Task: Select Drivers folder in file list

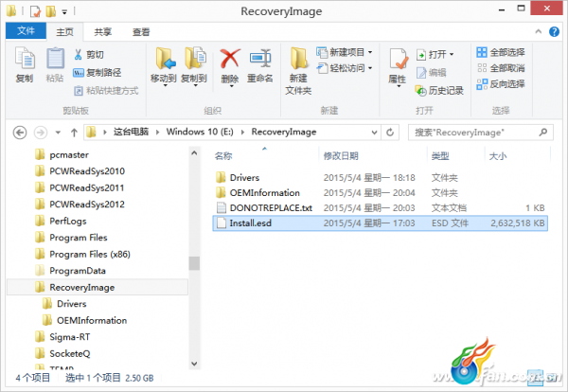Action: (380, 177)
